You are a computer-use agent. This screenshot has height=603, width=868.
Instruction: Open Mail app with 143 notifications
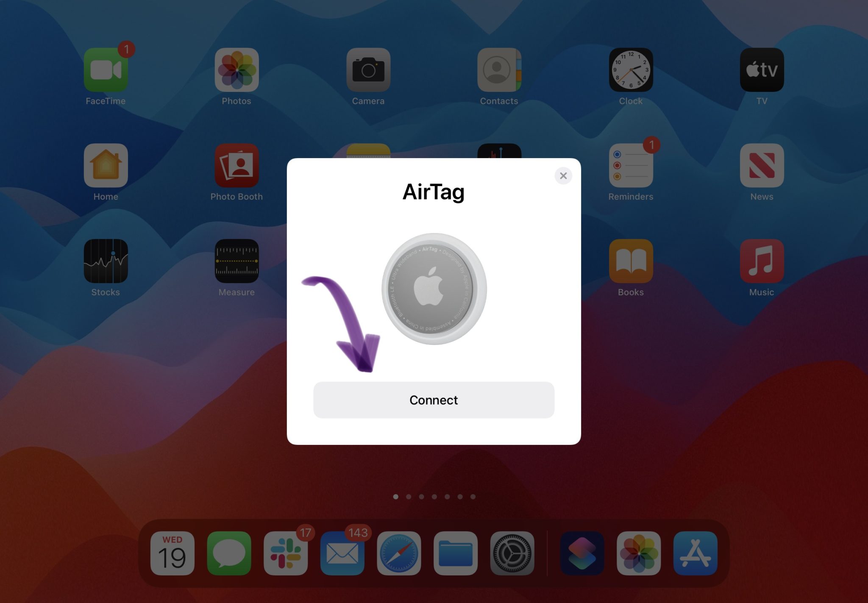tap(342, 555)
